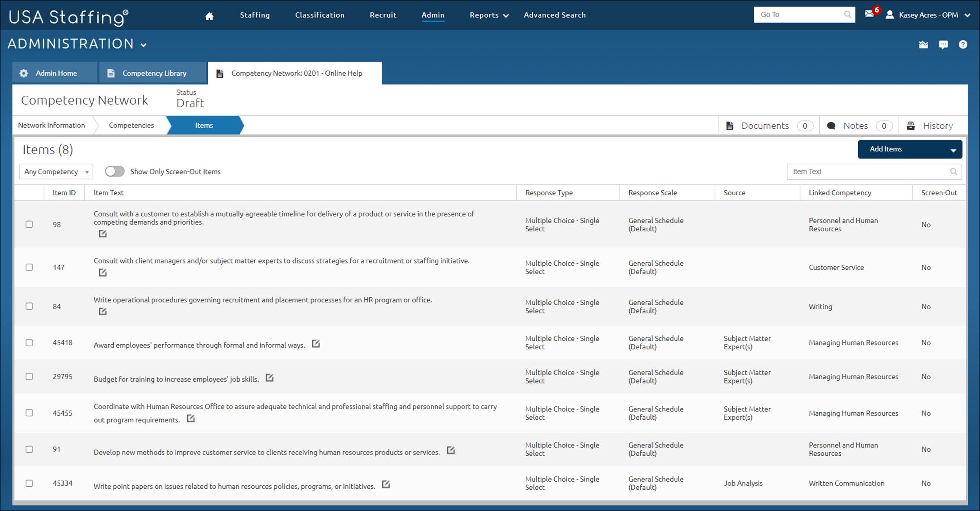The image size is (980, 511).
Task: Go to the Competencies step tab
Action: tap(131, 125)
